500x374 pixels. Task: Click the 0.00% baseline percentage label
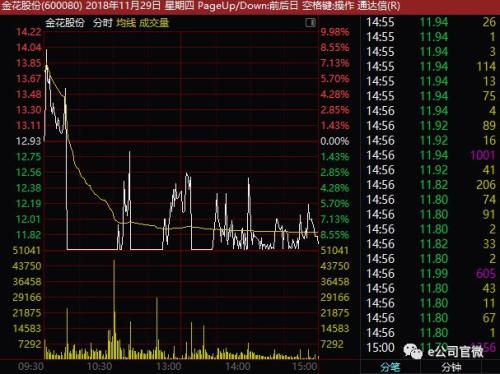pos(335,141)
